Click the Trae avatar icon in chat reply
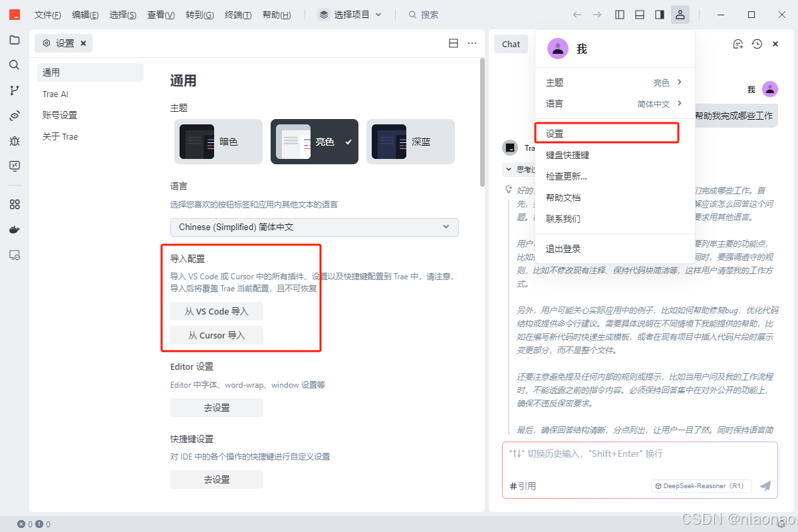This screenshot has width=798, height=532. pos(510,148)
